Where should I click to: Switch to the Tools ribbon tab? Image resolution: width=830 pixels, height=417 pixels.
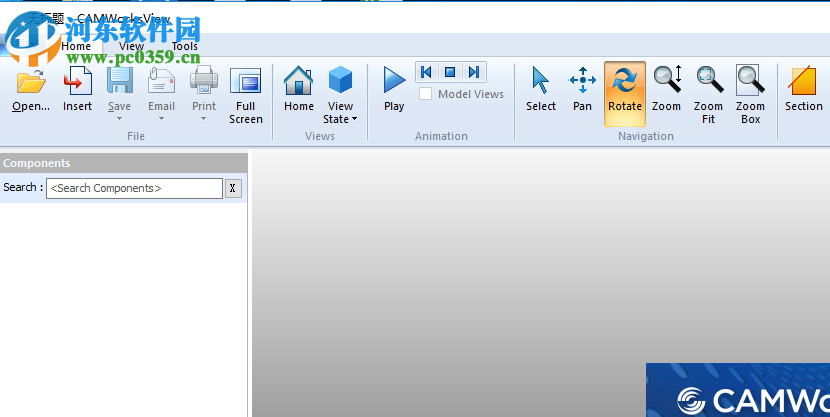(x=185, y=46)
